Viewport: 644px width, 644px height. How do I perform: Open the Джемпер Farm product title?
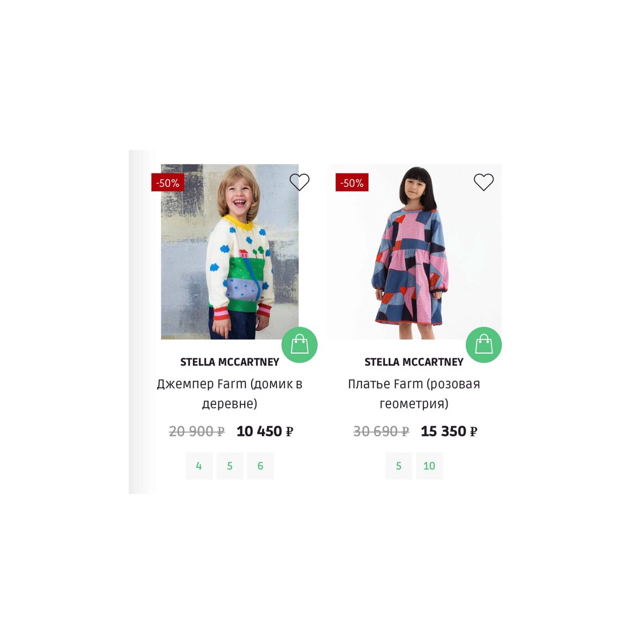click(x=230, y=394)
